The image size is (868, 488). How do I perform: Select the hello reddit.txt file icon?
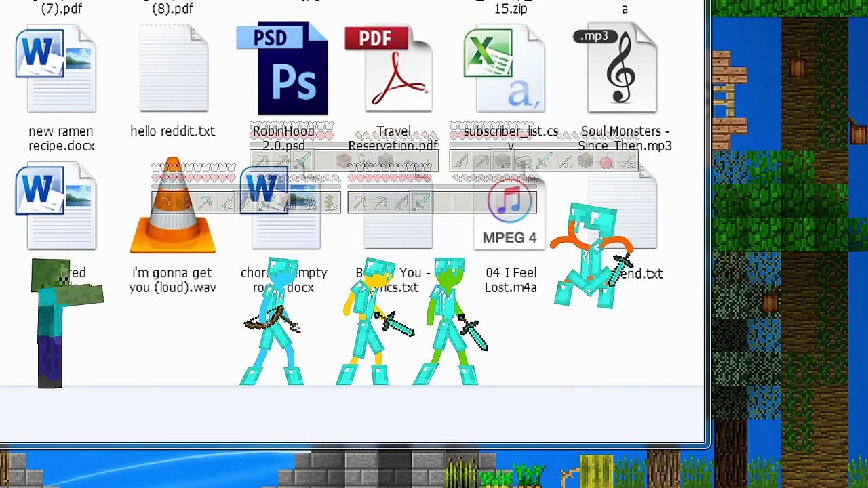tap(174, 68)
